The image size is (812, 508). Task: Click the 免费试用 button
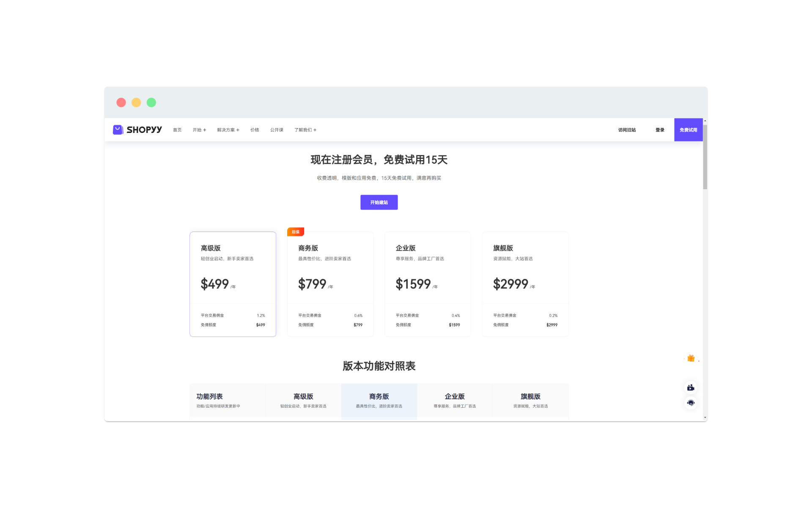(688, 130)
